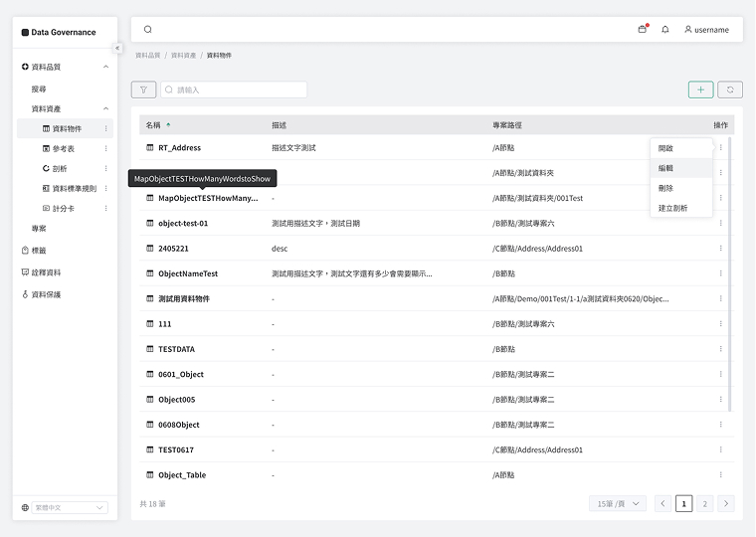Open the inbox icon with red badge
The width and height of the screenshot is (756, 537).
click(x=643, y=30)
